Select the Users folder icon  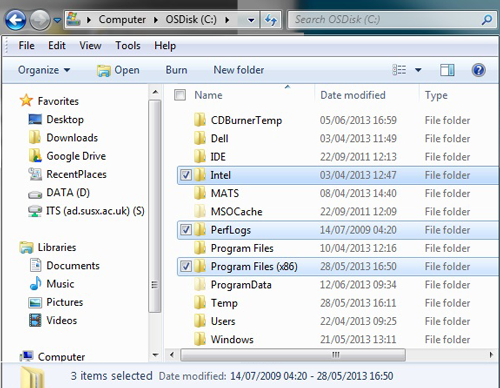point(200,321)
